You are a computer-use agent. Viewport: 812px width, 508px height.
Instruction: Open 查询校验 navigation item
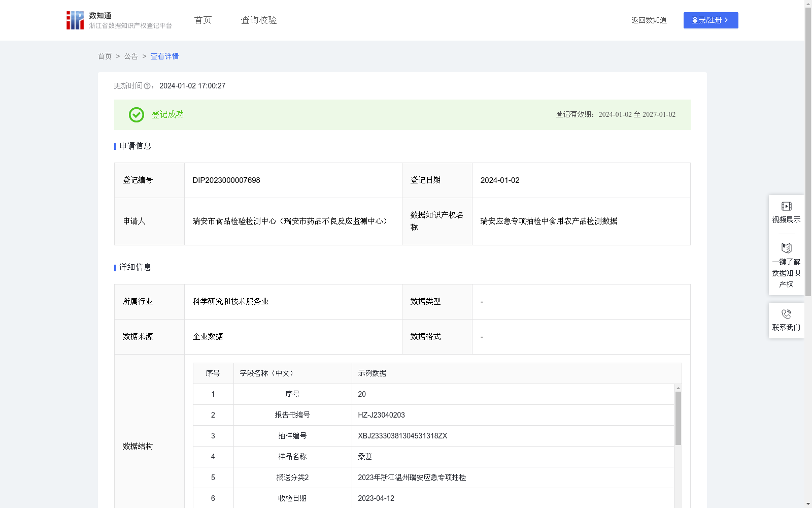point(259,20)
